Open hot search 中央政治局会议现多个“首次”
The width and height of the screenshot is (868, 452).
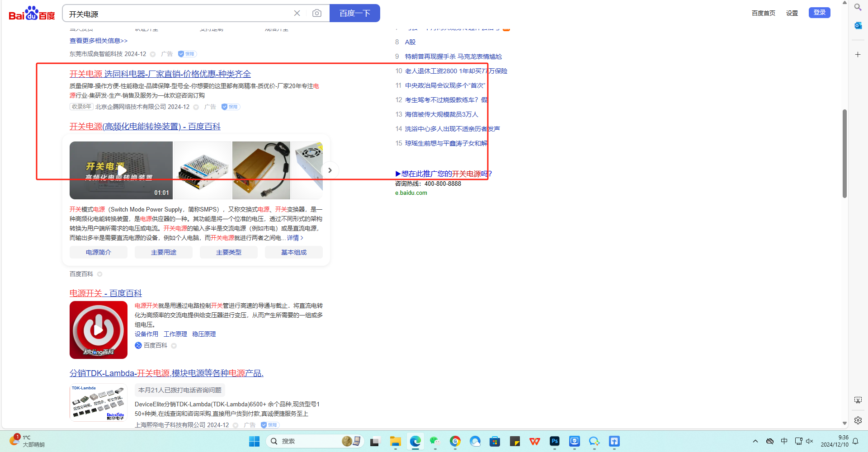(445, 85)
